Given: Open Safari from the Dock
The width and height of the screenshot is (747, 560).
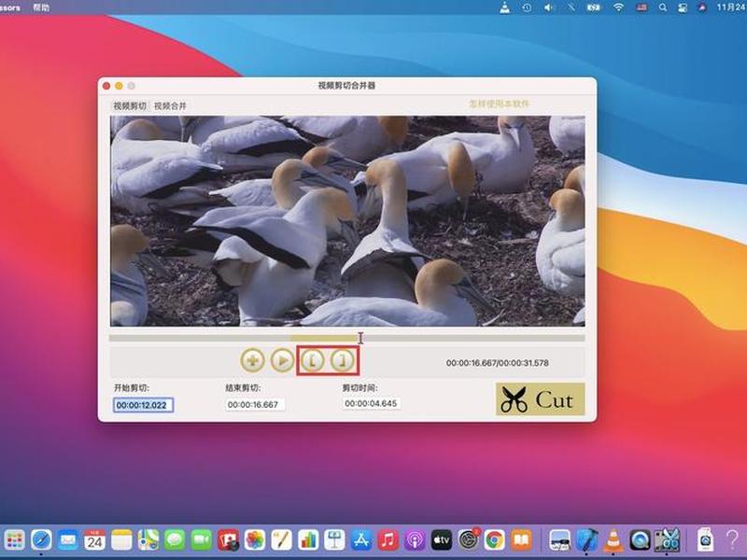Looking at the screenshot, I should 41,540.
